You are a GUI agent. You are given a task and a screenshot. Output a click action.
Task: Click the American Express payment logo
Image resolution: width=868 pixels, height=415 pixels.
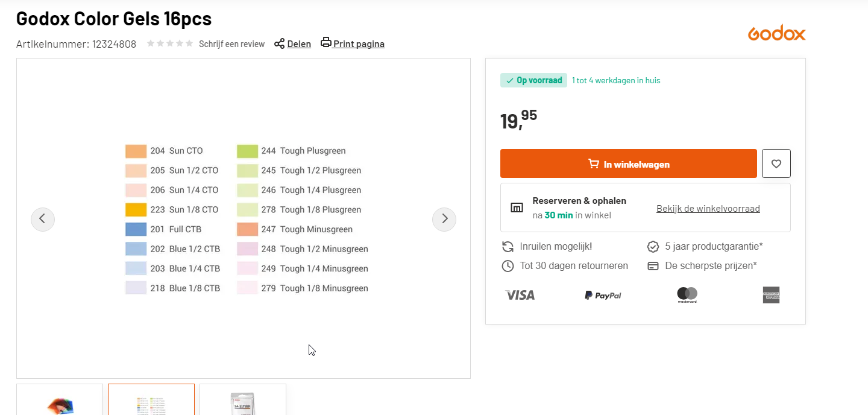[x=771, y=295]
